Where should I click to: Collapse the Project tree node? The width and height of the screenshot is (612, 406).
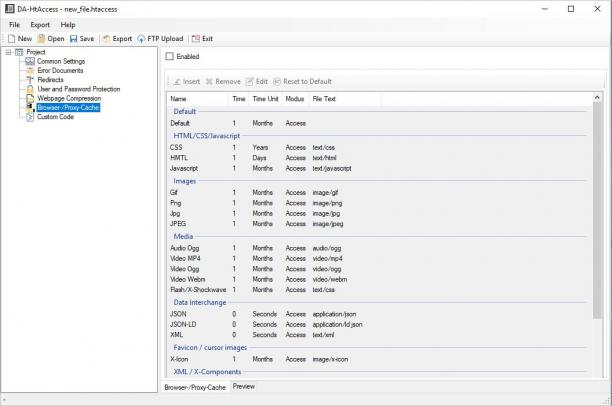(x=8, y=52)
